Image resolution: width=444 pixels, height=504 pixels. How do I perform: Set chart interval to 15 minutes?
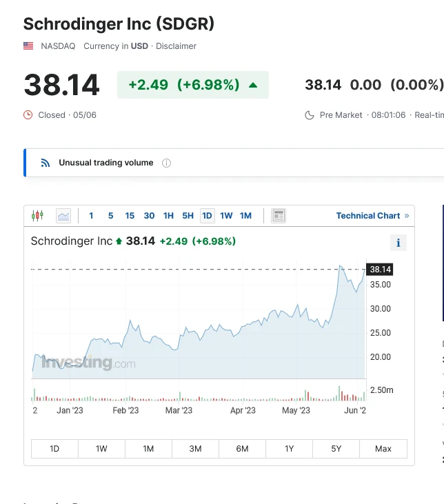pyautogui.click(x=130, y=216)
